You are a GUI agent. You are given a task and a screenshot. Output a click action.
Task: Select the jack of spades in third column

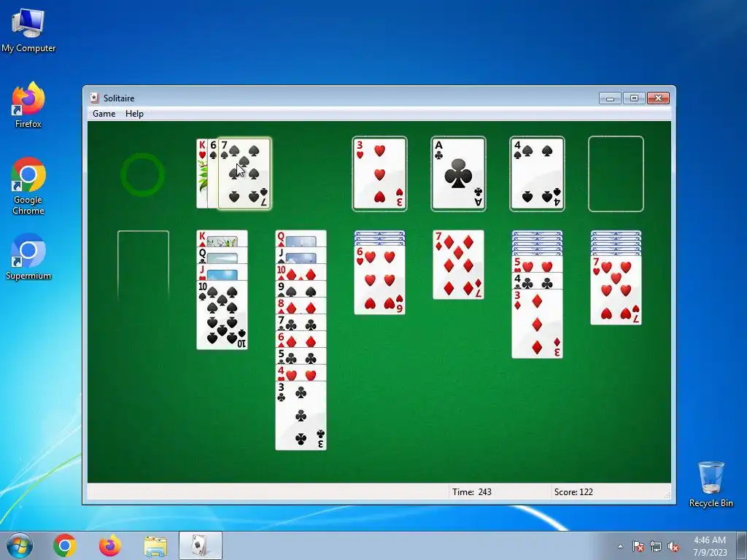click(301, 256)
